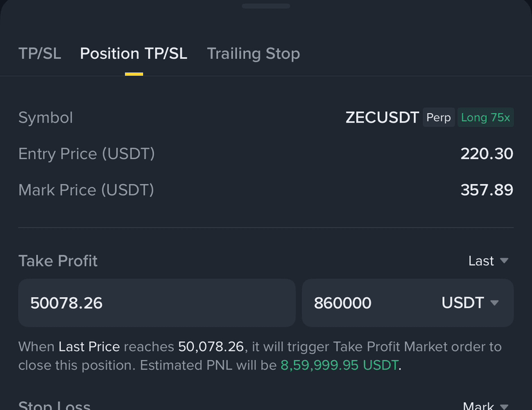The image size is (532, 410).
Task: Open the Stop Loss Mark trigger dropdown
Action: click(486, 406)
